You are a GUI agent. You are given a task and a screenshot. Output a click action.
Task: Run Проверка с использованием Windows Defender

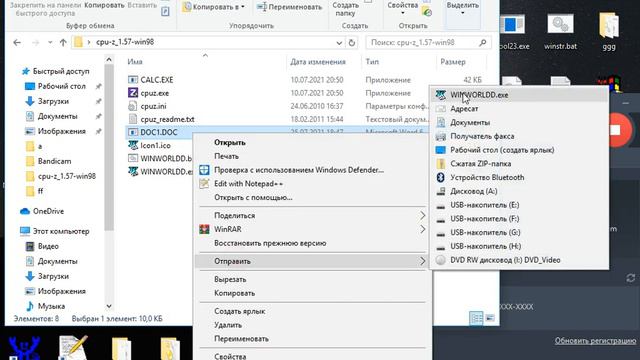(x=299, y=170)
